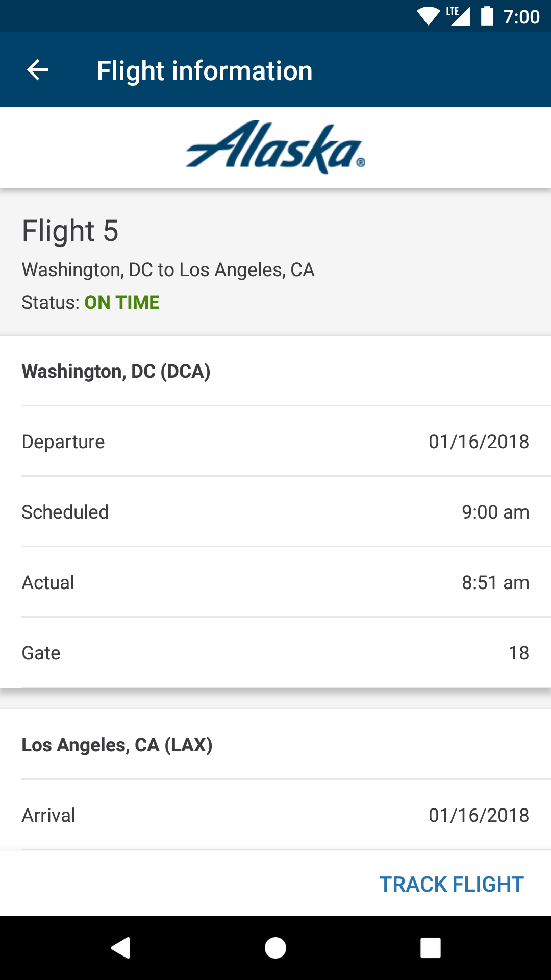551x980 pixels.
Task: Tap the Arrival date row
Action: pos(275,815)
